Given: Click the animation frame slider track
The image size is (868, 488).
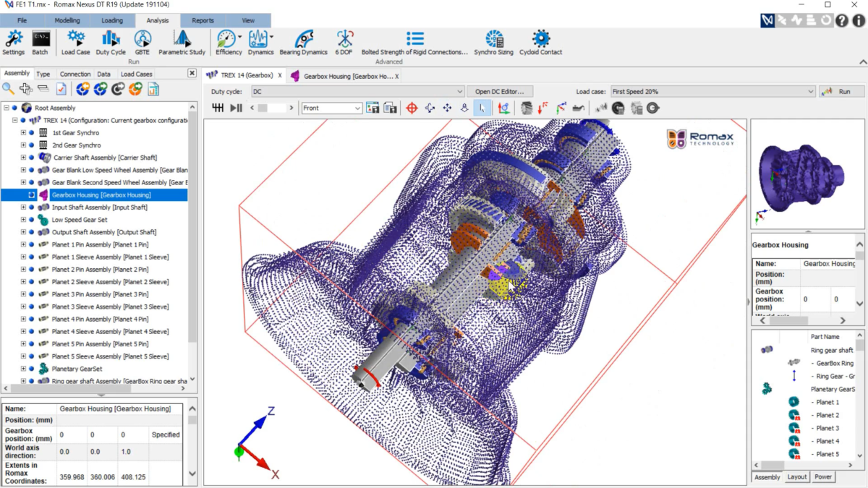Looking at the screenshot, I should point(272,108).
